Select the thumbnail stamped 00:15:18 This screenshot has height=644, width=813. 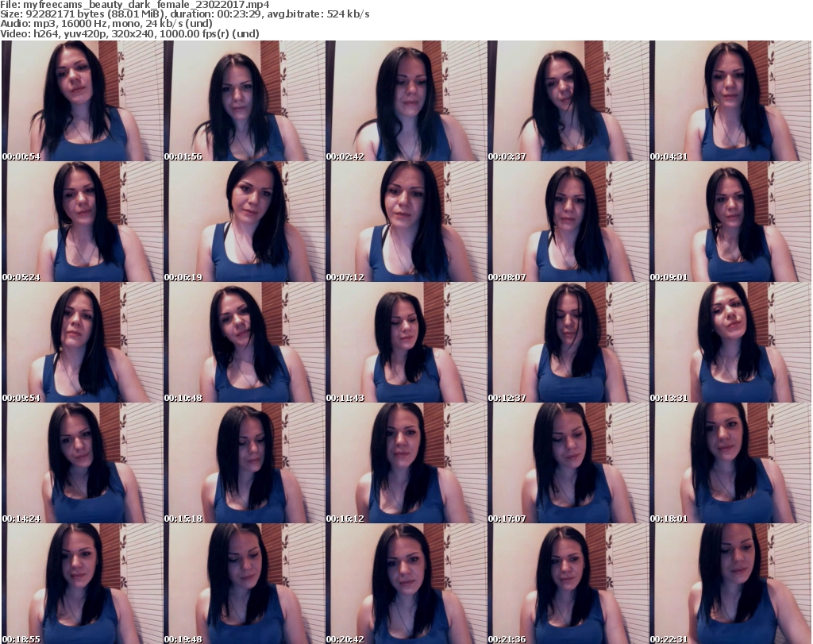[x=245, y=463]
